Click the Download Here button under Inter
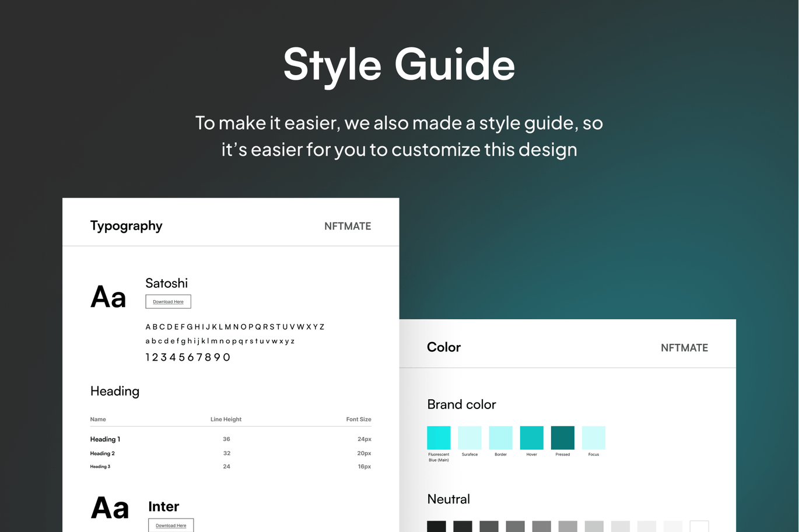Screen dimensions: 799x532 [170, 525]
